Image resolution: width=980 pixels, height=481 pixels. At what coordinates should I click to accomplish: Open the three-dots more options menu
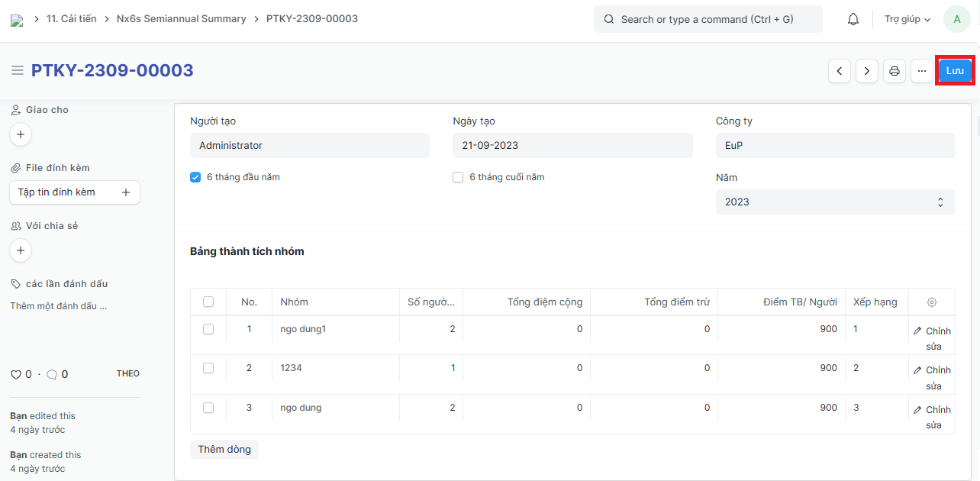[x=922, y=71]
